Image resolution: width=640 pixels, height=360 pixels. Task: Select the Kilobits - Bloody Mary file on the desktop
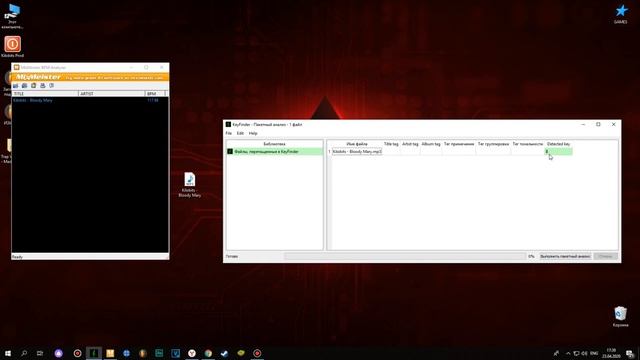(189, 185)
